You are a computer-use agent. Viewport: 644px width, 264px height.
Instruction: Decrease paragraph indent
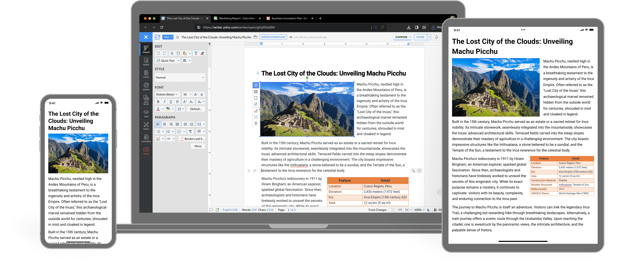[x=191, y=124]
